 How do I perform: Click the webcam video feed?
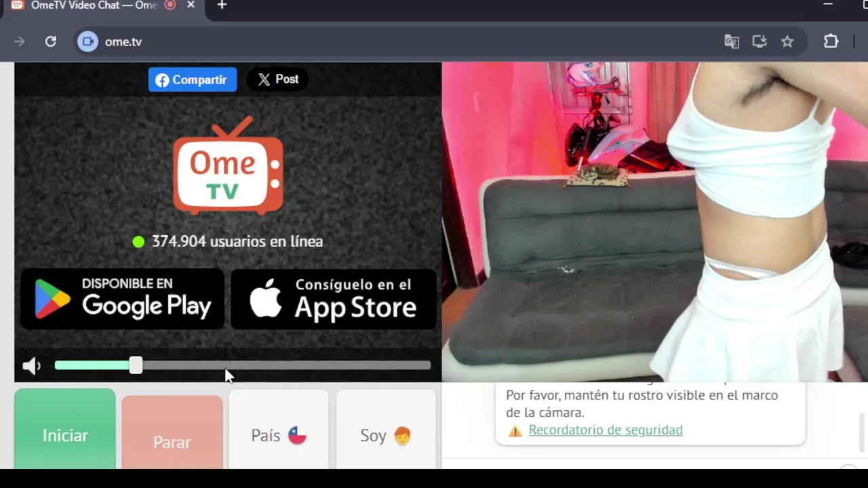point(654,222)
